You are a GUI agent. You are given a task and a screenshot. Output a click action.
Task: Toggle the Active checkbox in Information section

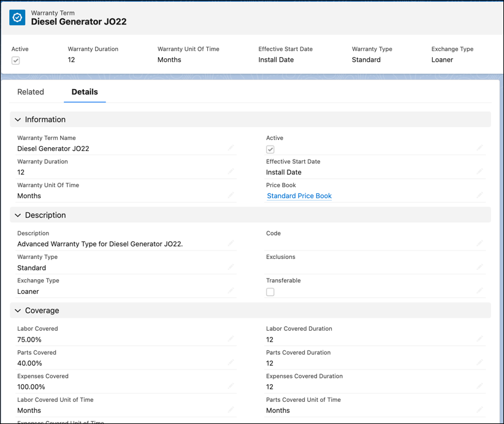pyautogui.click(x=270, y=148)
